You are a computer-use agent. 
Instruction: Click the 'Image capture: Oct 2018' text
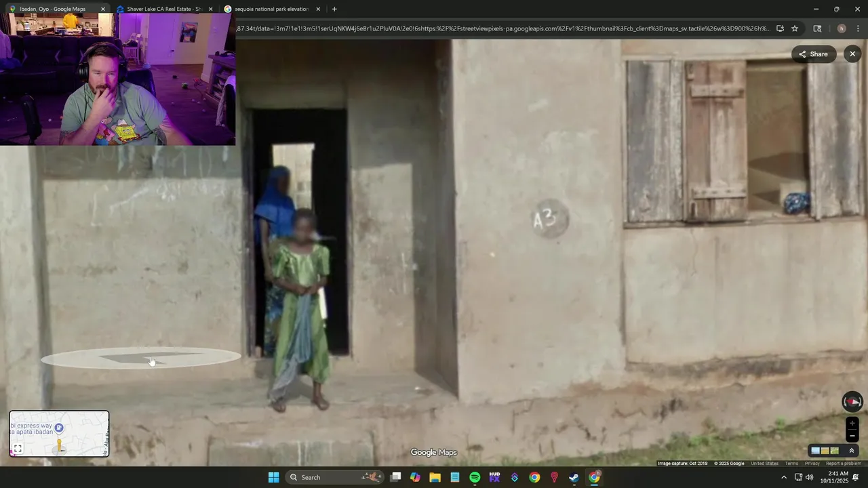click(x=682, y=464)
